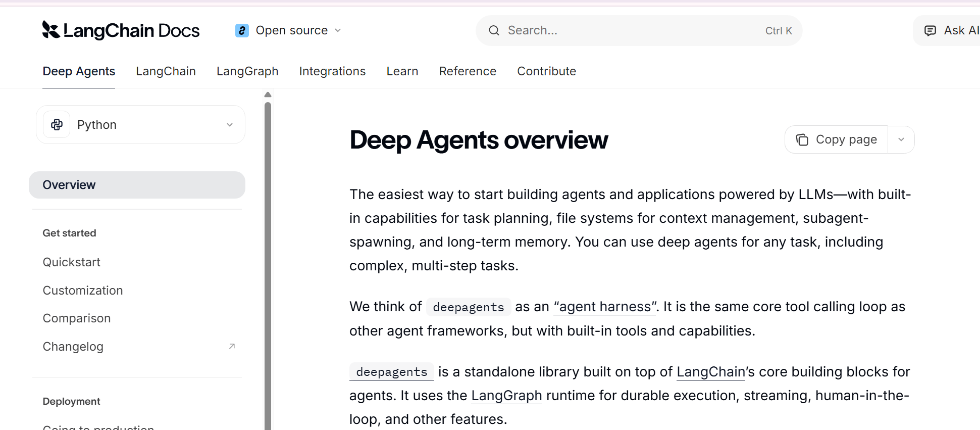Image resolution: width=980 pixels, height=430 pixels.
Task: Click the "Deep Agents overview" heading
Action: [x=479, y=140]
